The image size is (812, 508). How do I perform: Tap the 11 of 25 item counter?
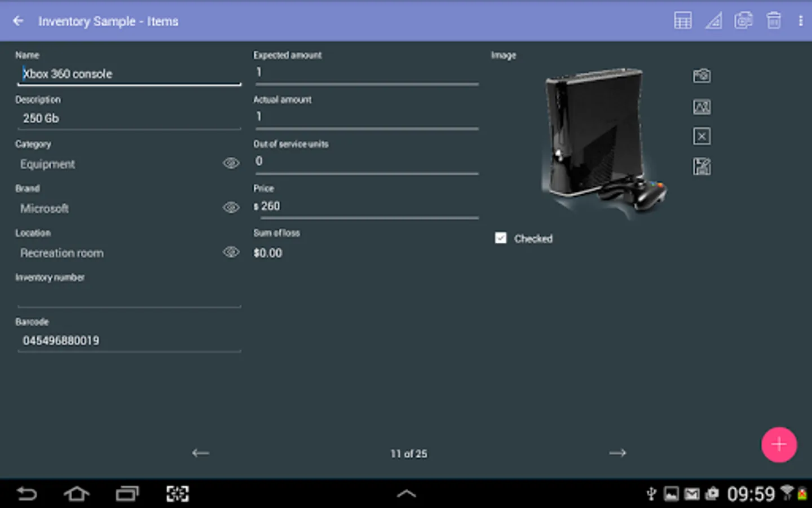409,454
